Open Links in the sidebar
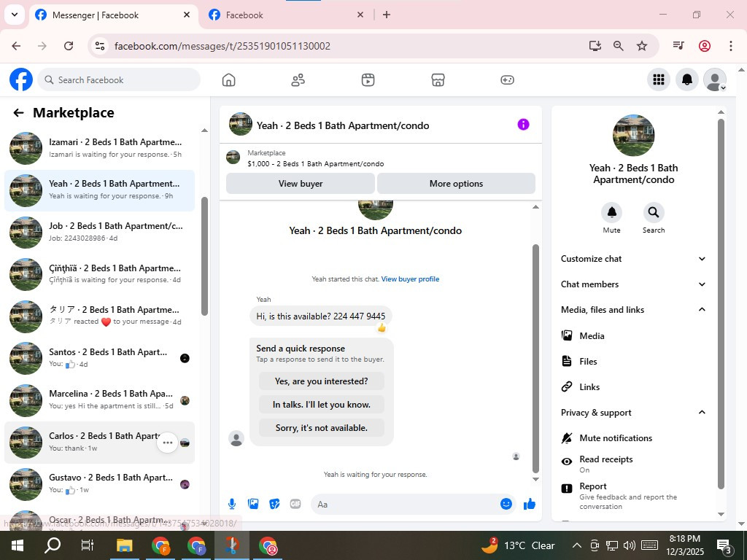 click(x=632, y=387)
